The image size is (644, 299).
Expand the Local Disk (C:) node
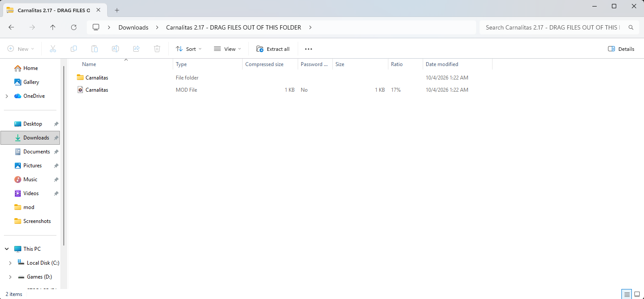pyautogui.click(x=10, y=263)
